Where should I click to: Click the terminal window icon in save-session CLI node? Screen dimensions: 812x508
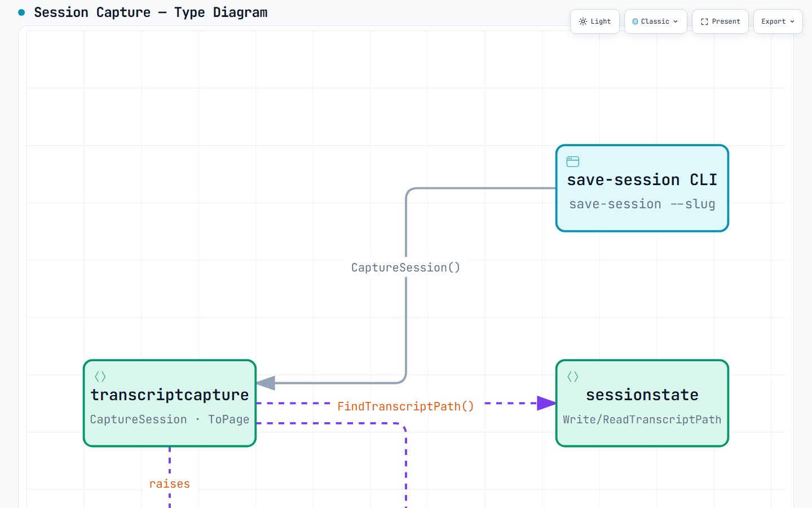[x=573, y=162]
